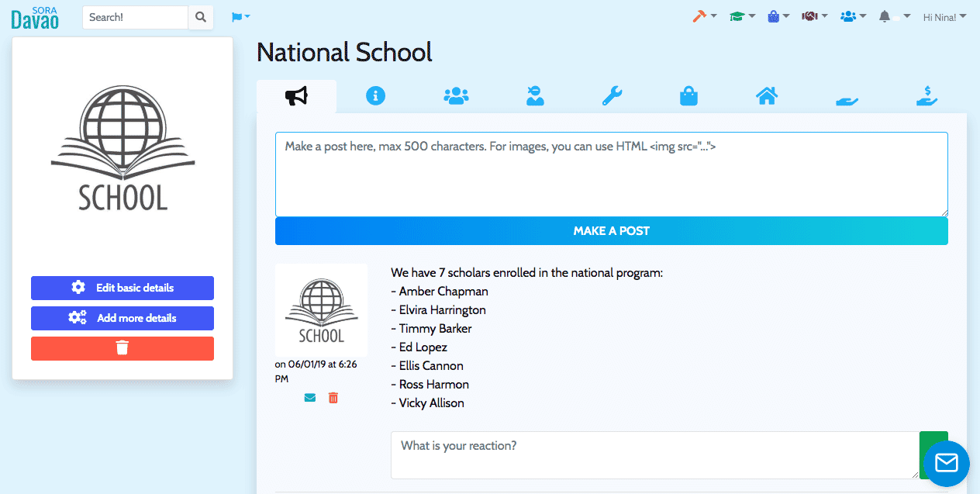The image size is (980, 494).
Task: Click the search magnifier button
Action: (201, 17)
